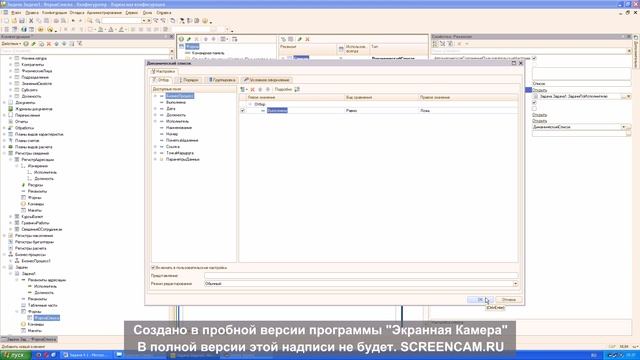
Task: Click the move down arrow in Конфигурация panel toolbar
Action: [64, 44]
